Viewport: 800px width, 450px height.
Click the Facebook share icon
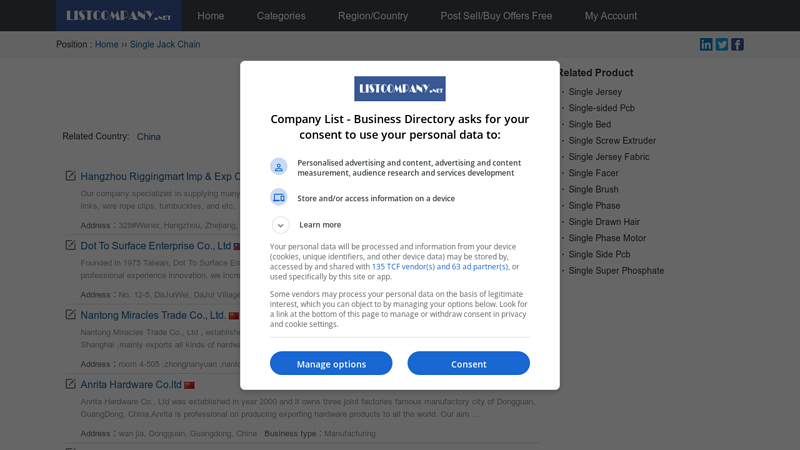[737, 44]
